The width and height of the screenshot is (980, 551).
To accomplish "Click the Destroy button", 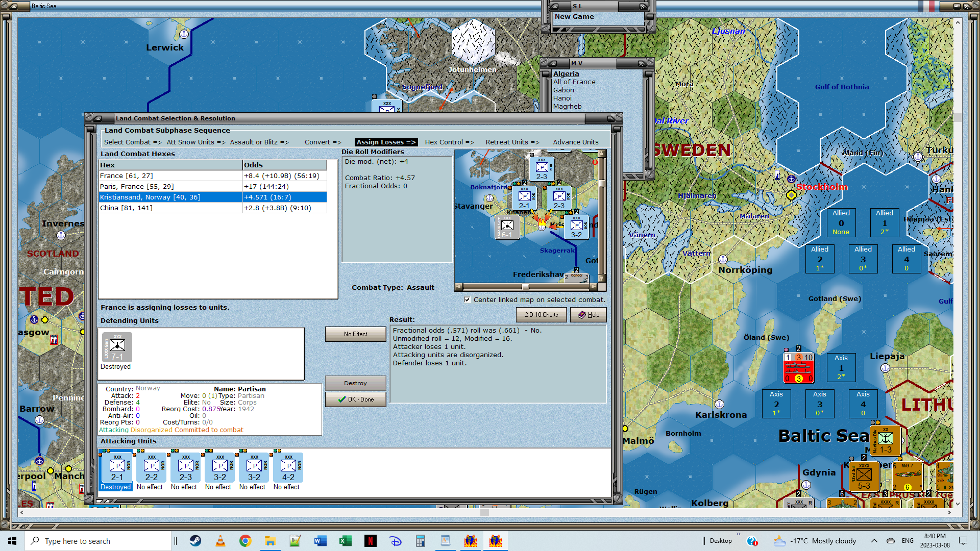I will click(x=355, y=383).
